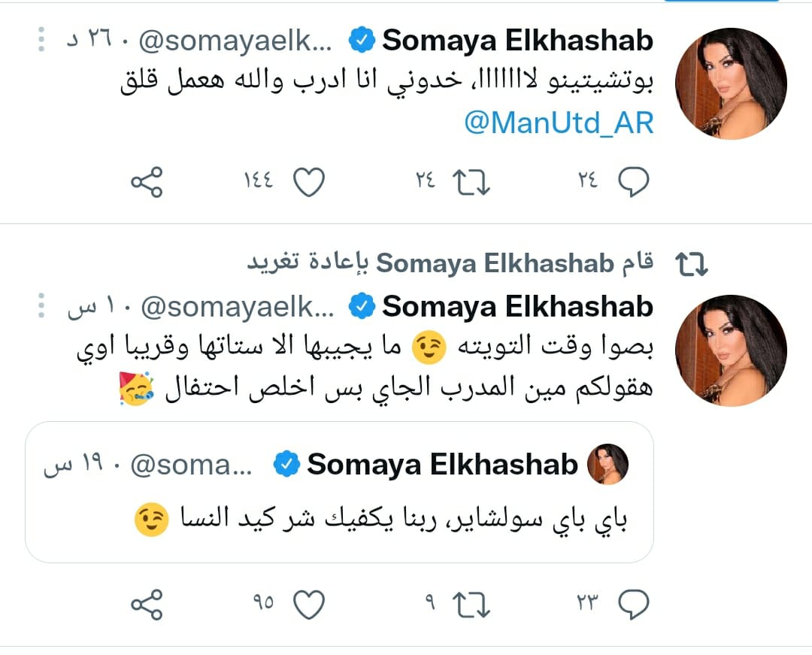The width and height of the screenshot is (812, 655).
Task: Reply to the tweet with 23 replies
Action: pyautogui.click(x=632, y=603)
